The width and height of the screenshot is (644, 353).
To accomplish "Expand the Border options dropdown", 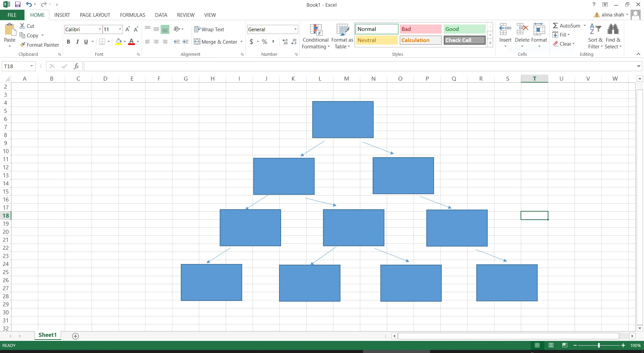I will coord(108,42).
